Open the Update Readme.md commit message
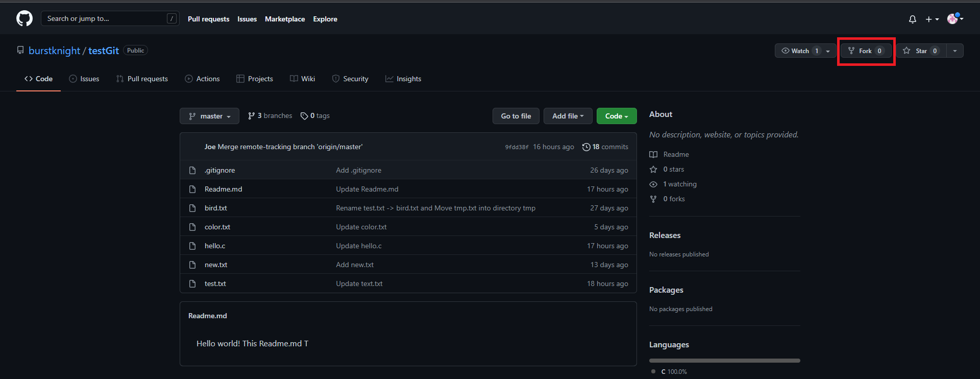980x379 pixels. (x=367, y=189)
